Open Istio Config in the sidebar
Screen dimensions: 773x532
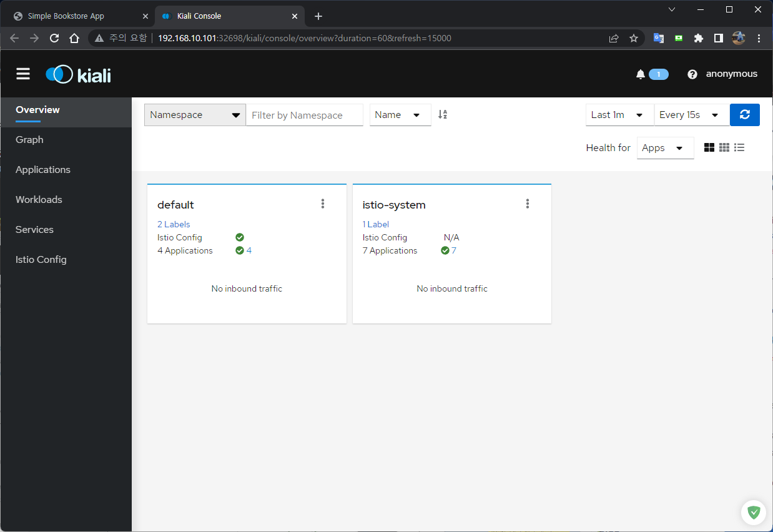tap(66, 260)
